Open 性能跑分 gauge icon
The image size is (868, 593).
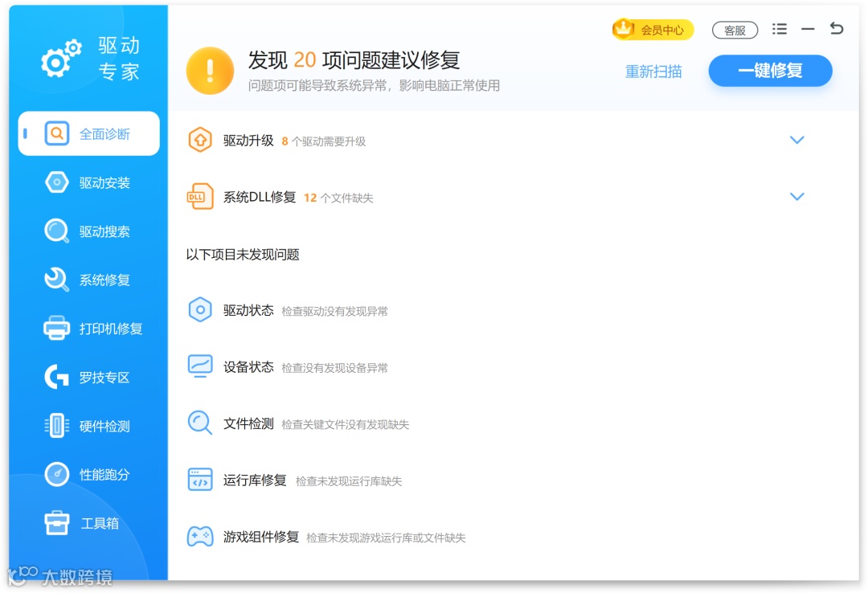(56, 475)
